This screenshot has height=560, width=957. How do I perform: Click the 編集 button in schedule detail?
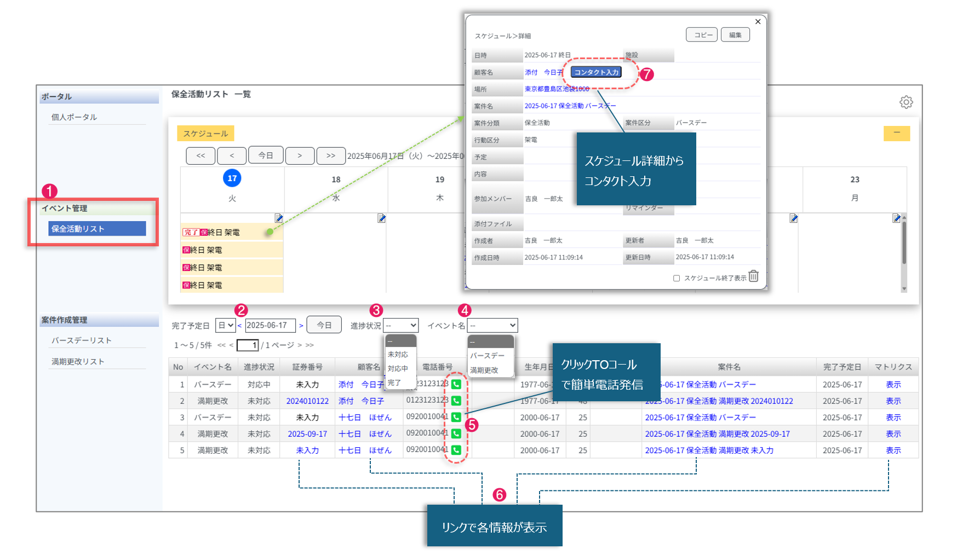[735, 34]
